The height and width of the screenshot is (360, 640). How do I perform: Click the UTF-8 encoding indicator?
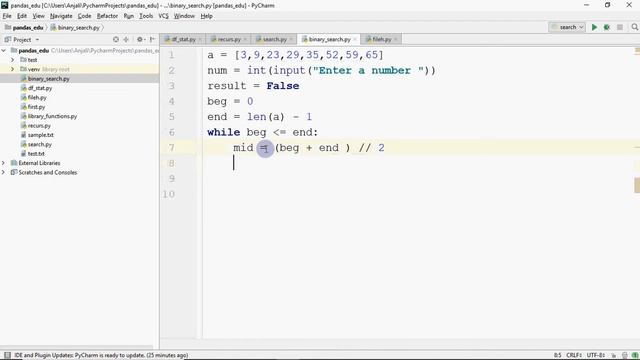pyautogui.click(x=596, y=355)
